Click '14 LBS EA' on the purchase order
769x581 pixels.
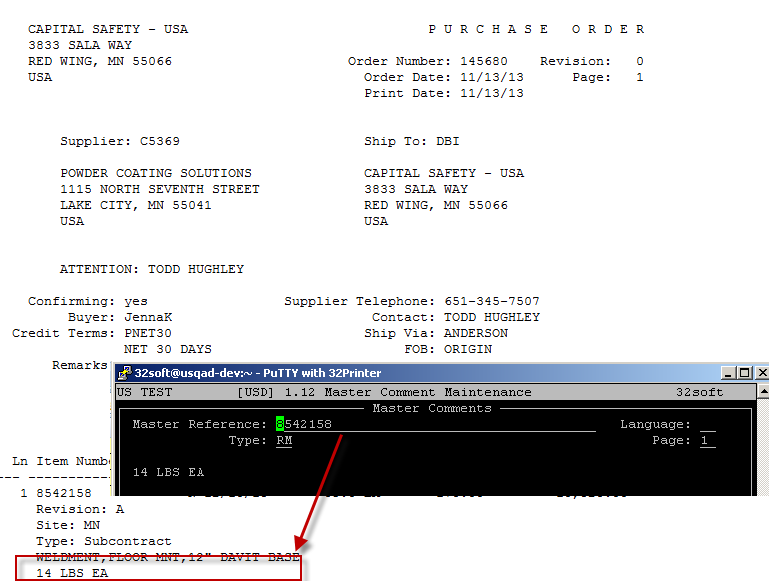pyautogui.click(x=72, y=573)
